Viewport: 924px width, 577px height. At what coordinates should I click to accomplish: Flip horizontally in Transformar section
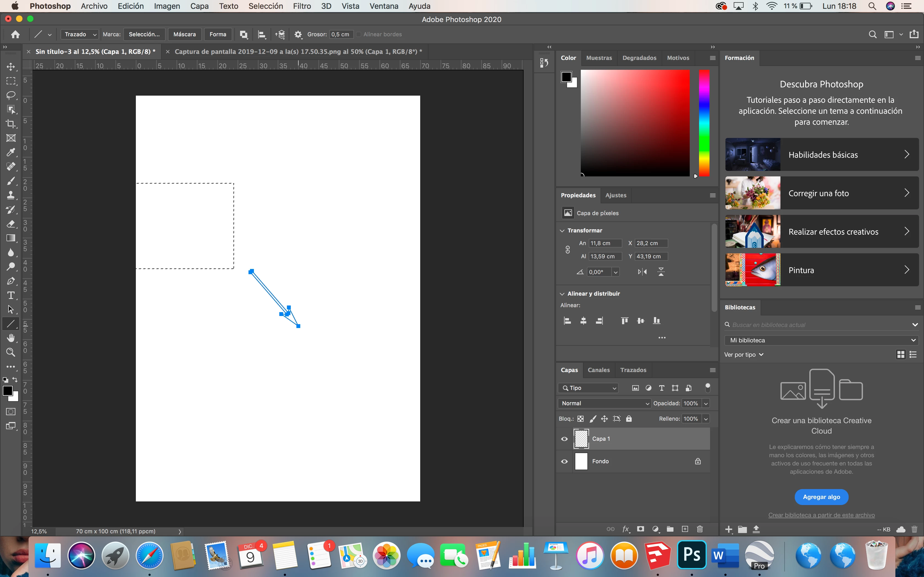[642, 272]
